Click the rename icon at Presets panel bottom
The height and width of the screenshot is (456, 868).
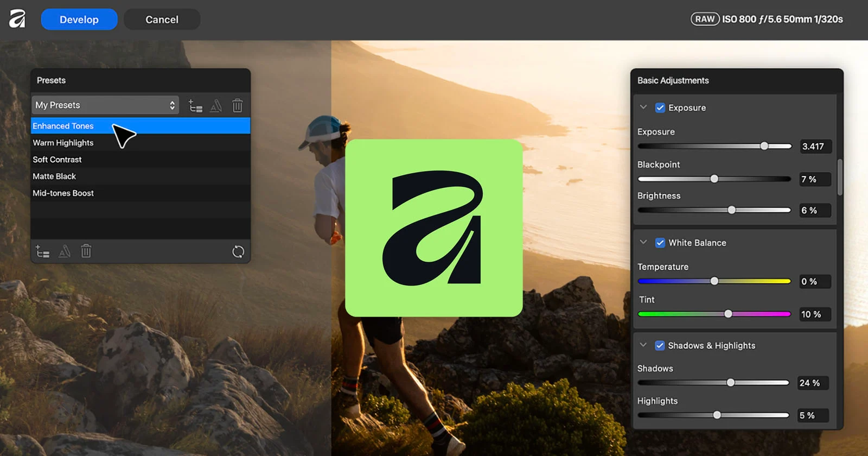65,251
